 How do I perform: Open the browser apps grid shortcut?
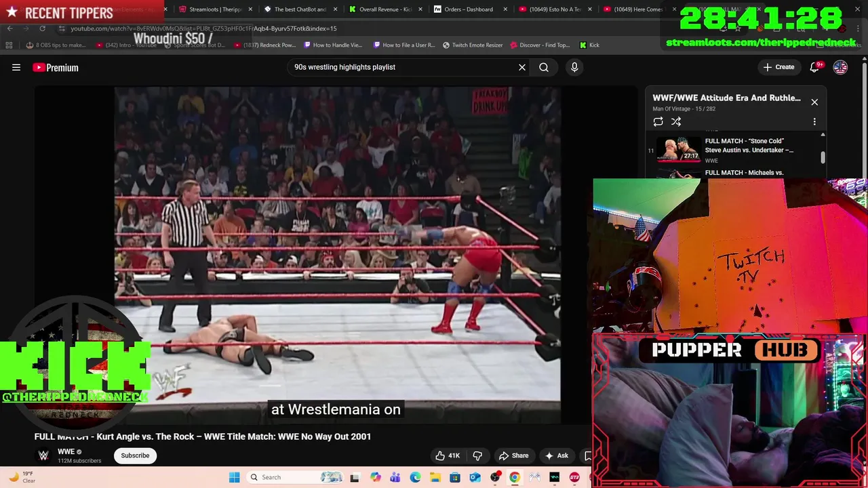click(x=9, y=45)
